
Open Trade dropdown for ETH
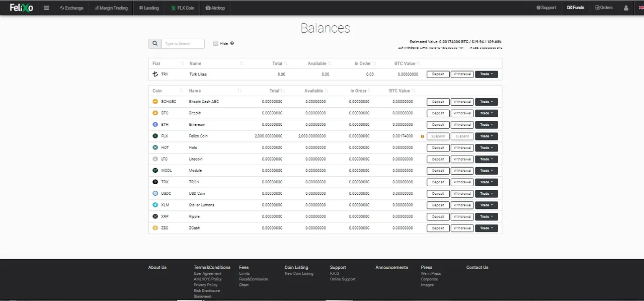pyautogui.click(x=487, y=125)
